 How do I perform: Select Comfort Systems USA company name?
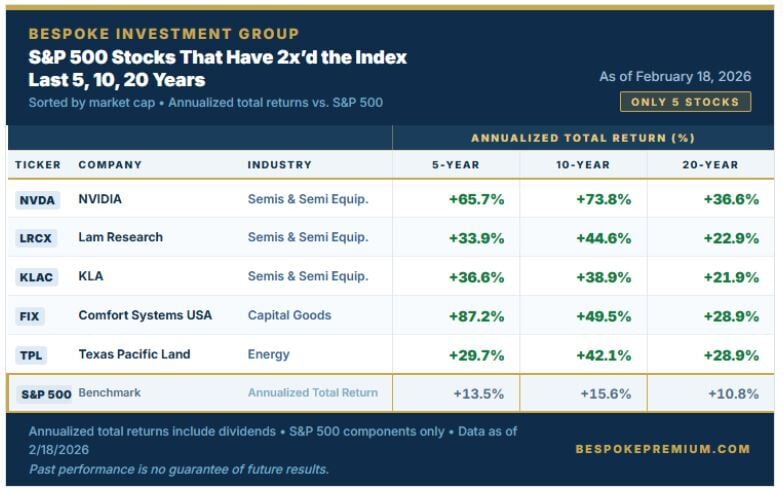tap(145, 315)
